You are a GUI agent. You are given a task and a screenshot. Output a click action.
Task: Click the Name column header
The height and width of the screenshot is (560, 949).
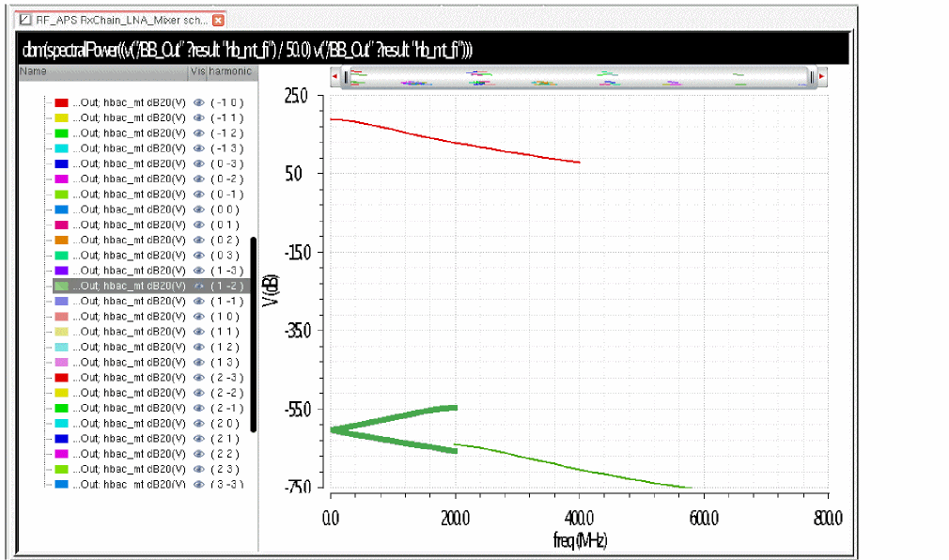103,71
